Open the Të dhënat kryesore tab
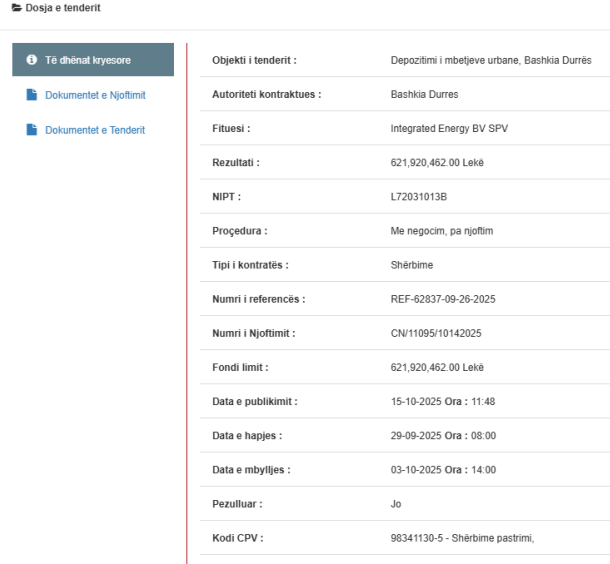 (92, 60)
